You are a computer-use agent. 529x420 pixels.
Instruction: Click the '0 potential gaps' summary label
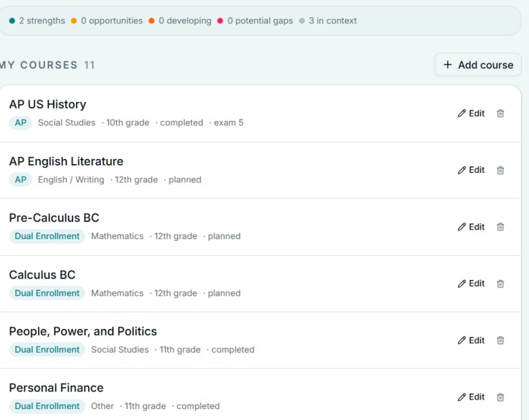(260, 21)
